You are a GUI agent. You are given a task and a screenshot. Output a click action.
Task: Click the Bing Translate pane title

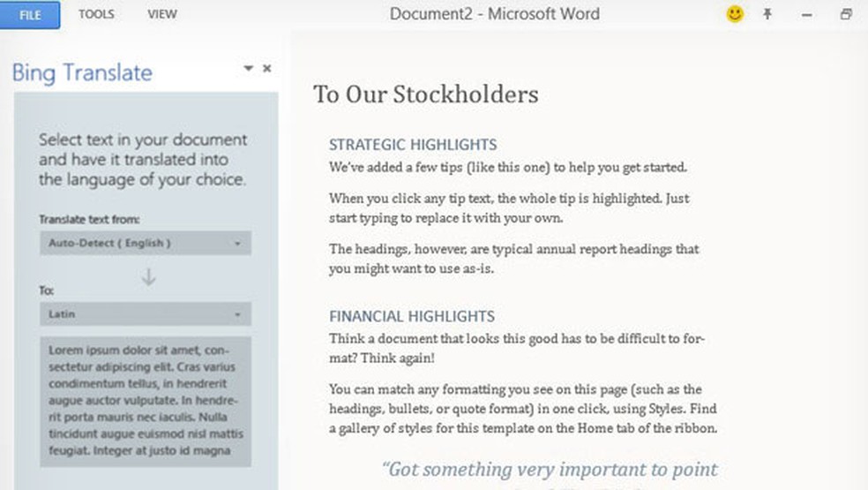82,72
